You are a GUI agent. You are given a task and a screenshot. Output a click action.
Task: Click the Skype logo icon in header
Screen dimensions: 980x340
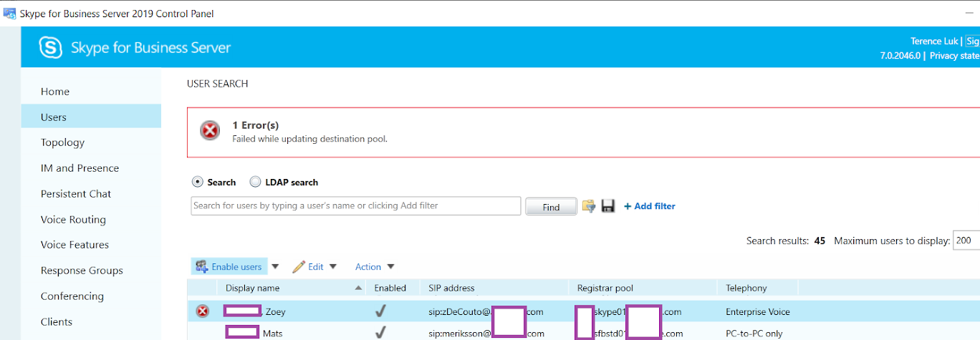pos(50,48)
